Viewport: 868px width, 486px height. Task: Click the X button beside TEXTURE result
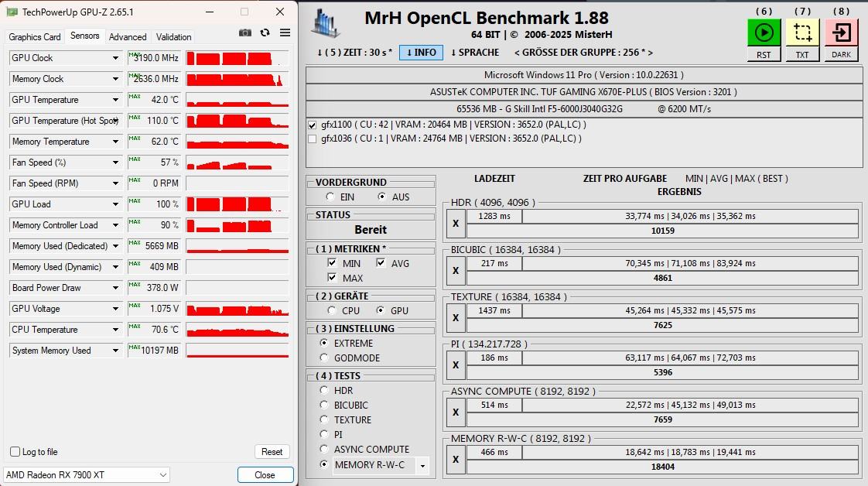click(456, 318)
